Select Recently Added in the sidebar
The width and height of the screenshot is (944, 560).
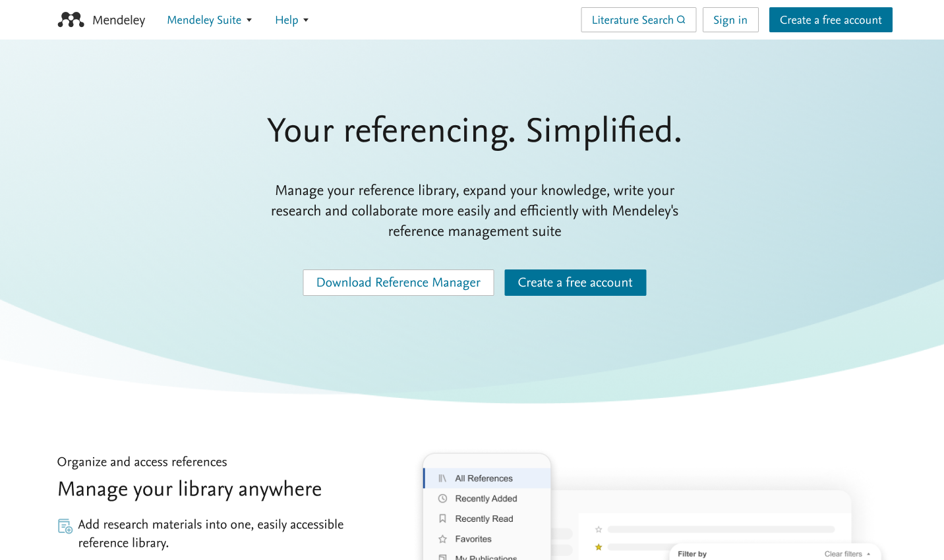(486, 499)
